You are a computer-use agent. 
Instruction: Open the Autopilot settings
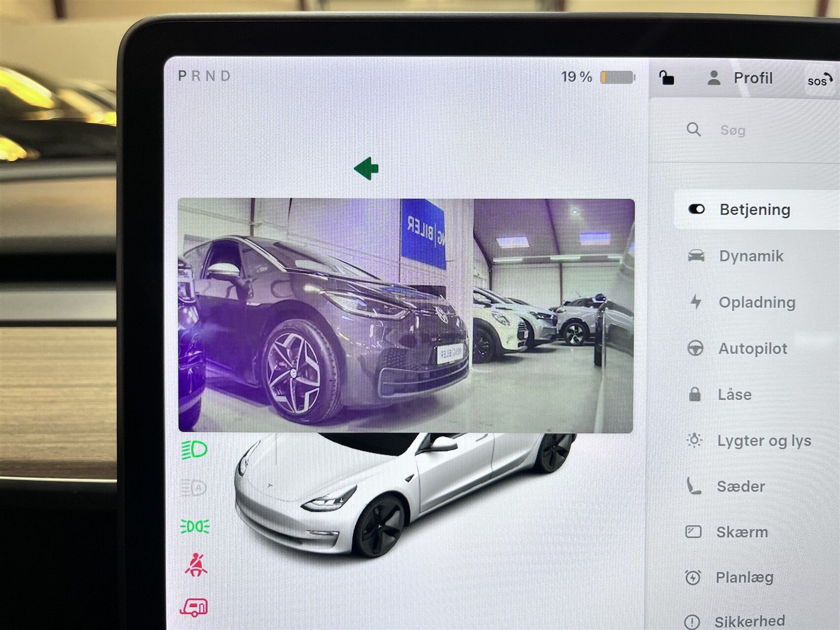752,348
